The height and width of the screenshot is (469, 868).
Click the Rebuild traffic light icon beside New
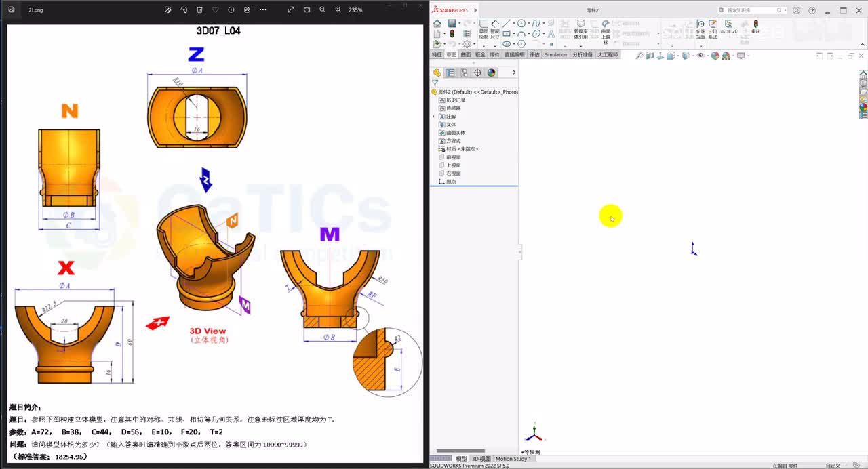point(452,34)
